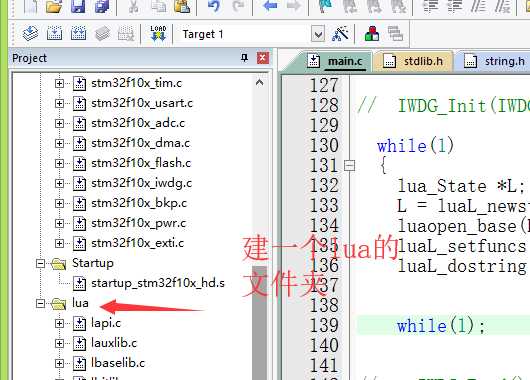Paste from clipboard icon
Viewport: 530px width, 380px height.
[182, 6]
